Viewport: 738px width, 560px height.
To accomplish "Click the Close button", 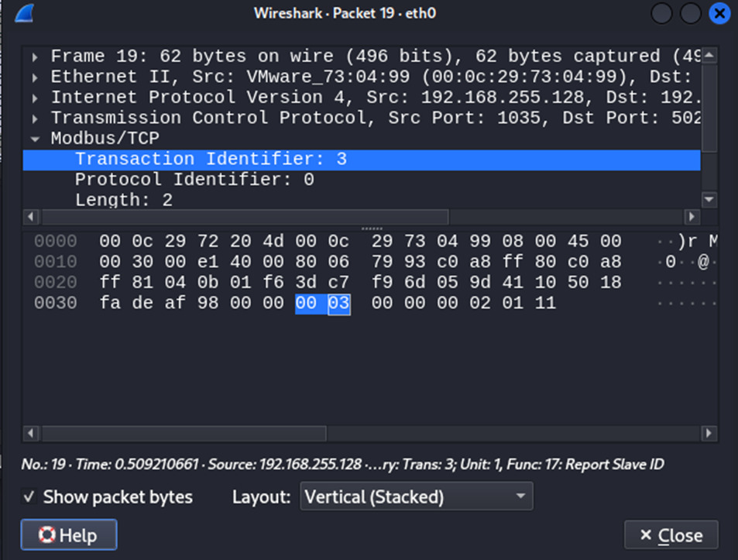I will pyautogui.click(x=672, y=534).
